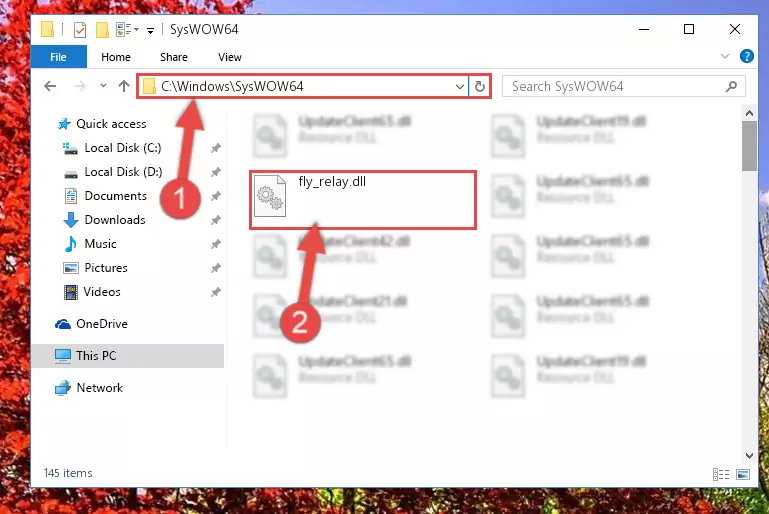The width and height of the screenshot is (769, 514).
Task: Open the Customize Quick Access Toolbar dropdown
Action: (x=151, y=30)
